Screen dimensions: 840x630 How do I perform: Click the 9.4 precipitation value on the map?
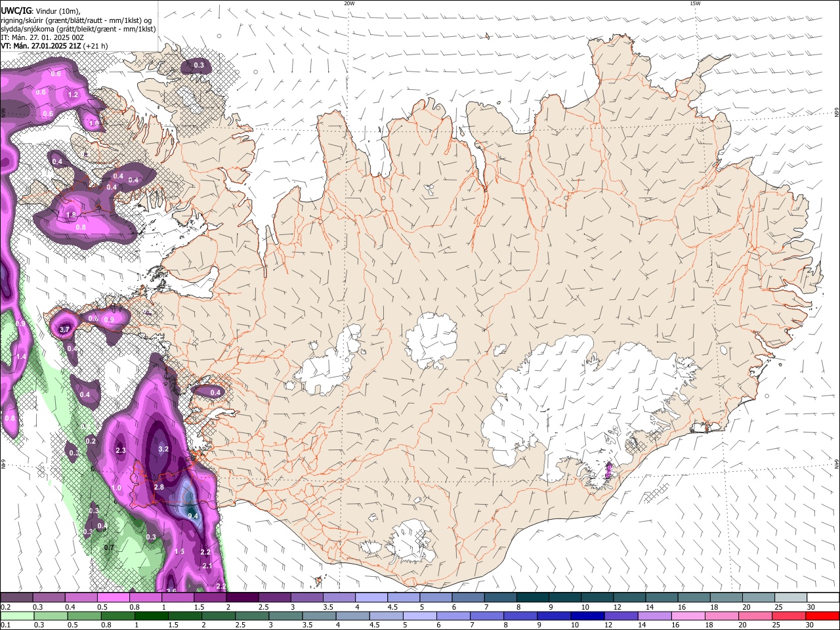pos(193,516)
